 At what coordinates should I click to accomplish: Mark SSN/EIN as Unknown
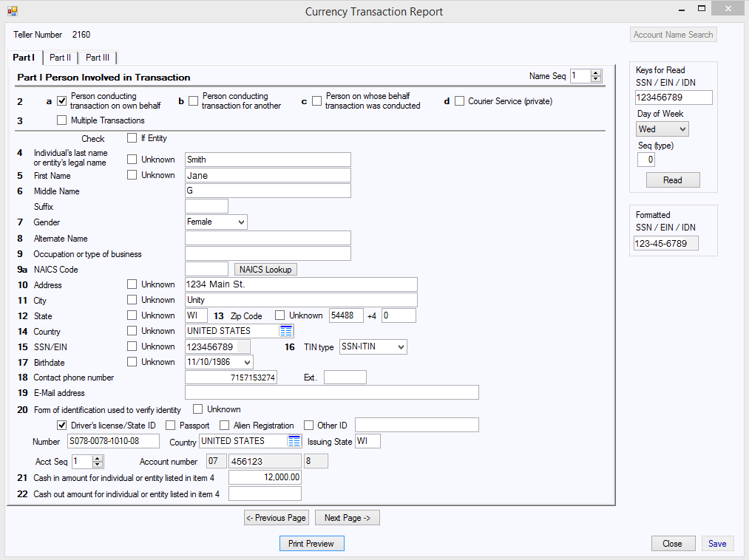pos(132,346)
